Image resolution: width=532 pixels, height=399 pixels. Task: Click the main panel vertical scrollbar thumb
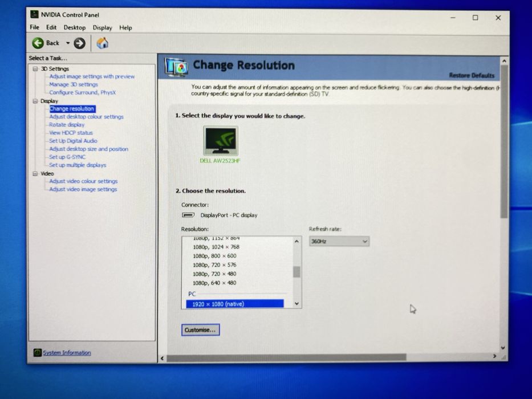[504, 142]
